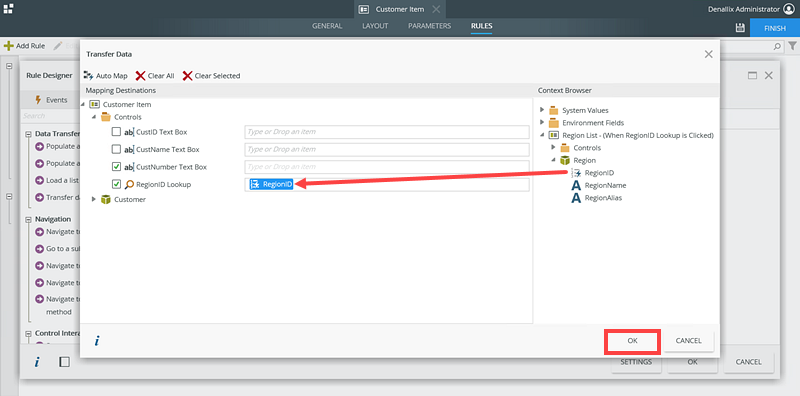Click the RegionID Lookup magnifier icon
This screenshot has height=396, width=800.
click(130, 184)
